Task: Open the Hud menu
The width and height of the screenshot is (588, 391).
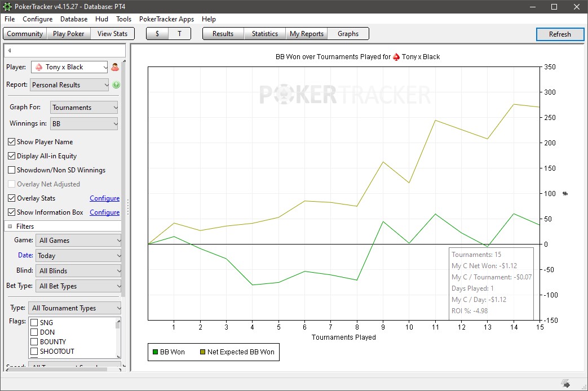Action: (101, 19)
